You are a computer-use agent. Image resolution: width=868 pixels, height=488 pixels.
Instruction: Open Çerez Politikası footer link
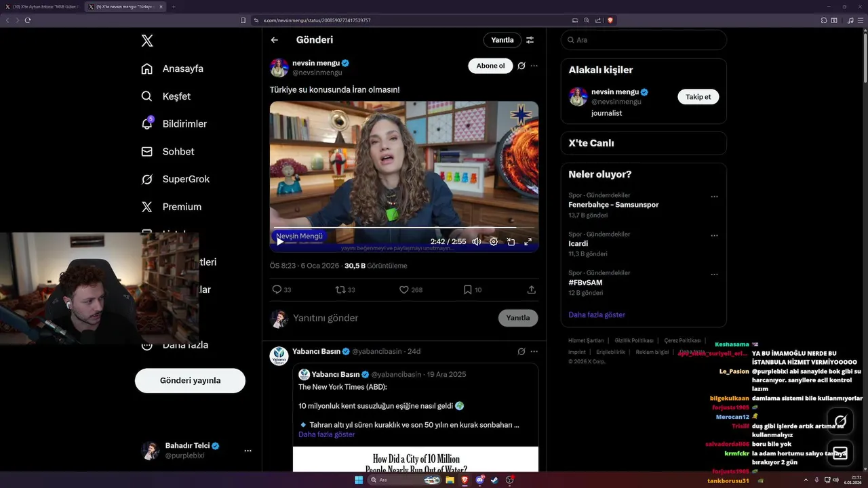(683, 340)
